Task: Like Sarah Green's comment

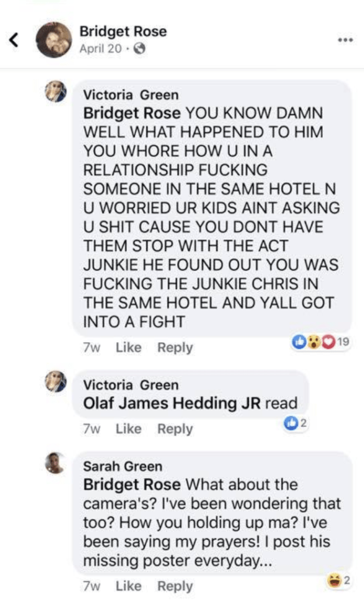Action: point(129,586)
